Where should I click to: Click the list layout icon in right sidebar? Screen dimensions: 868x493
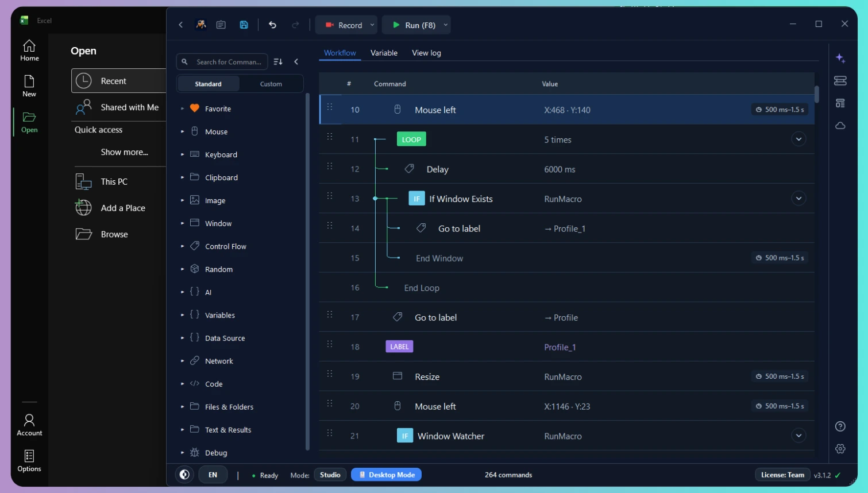pyautogui.click(x=840, y=103)
